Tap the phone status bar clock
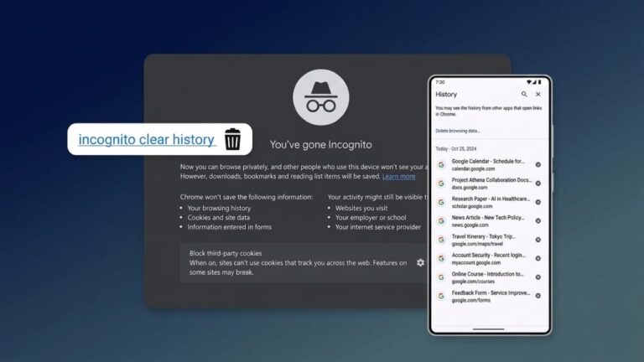644x362 pixels. [440, 82]
